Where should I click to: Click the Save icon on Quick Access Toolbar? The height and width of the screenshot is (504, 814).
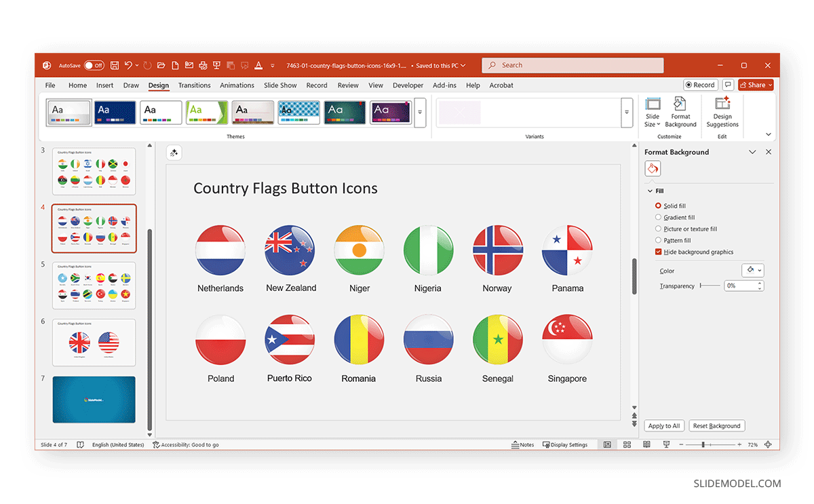[x=115, y=65]
